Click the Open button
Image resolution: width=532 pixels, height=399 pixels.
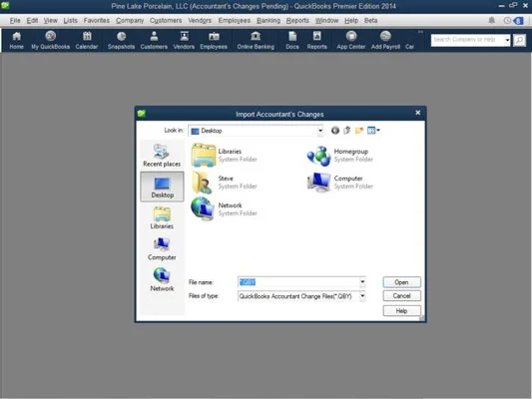[401, 282]
